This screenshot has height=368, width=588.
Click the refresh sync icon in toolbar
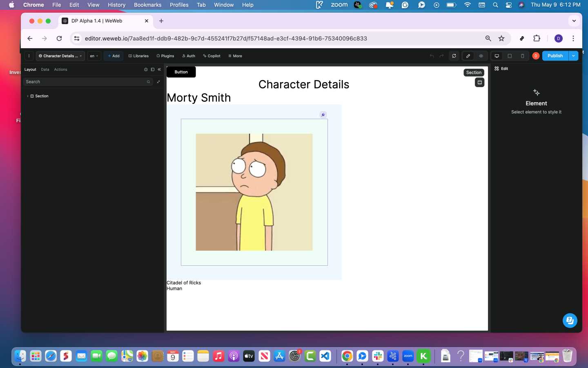[x=454, y=56]
